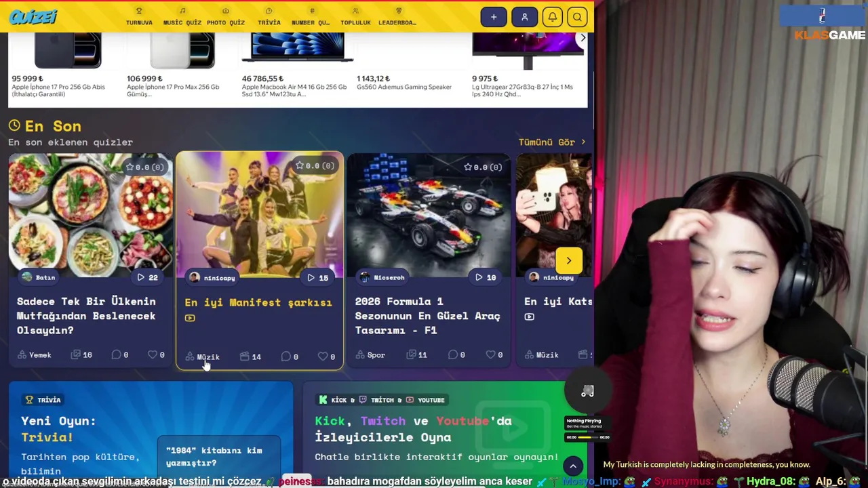Open the Leaderboard menu item
The width and height of the screenshot is (868, 488).
(398, 17)
